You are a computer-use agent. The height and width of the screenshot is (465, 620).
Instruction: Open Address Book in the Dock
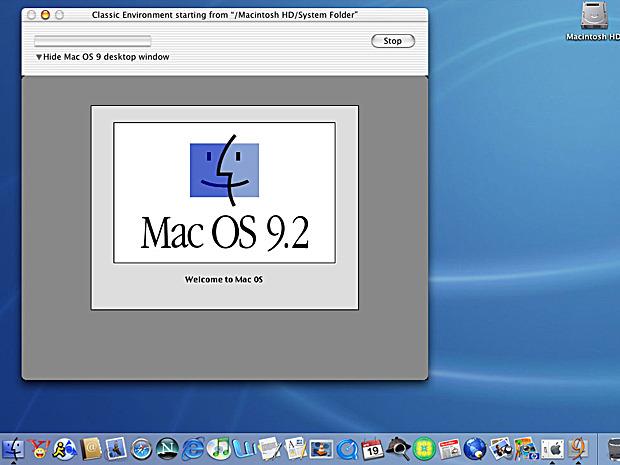pos(91,449)
